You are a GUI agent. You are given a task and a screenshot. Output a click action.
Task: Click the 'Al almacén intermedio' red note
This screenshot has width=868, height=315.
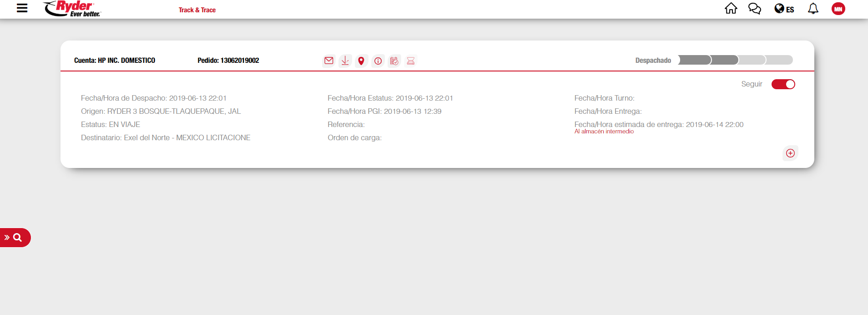pyautogui.click(x=604, y=132)
